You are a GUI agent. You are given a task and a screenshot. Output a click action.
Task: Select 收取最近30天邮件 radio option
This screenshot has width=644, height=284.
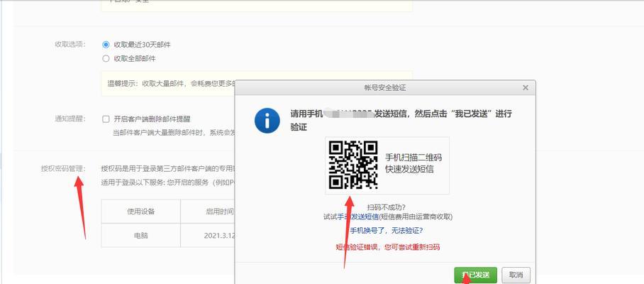(106, 45)
